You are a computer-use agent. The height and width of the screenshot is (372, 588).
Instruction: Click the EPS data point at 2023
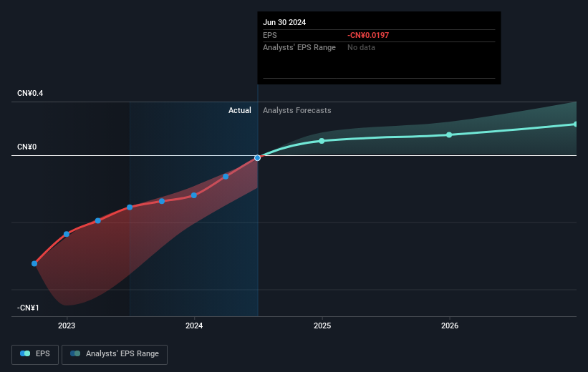click(x=67, y=234)
